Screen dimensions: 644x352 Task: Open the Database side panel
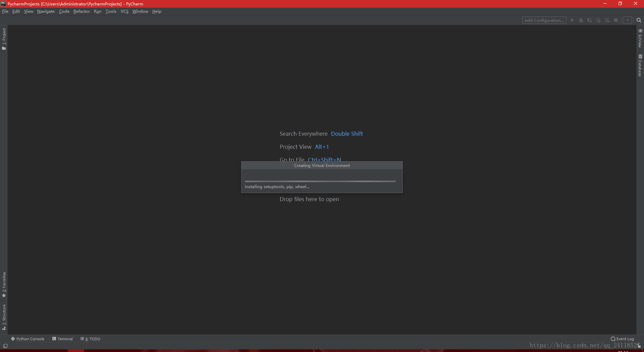[640, 65]
